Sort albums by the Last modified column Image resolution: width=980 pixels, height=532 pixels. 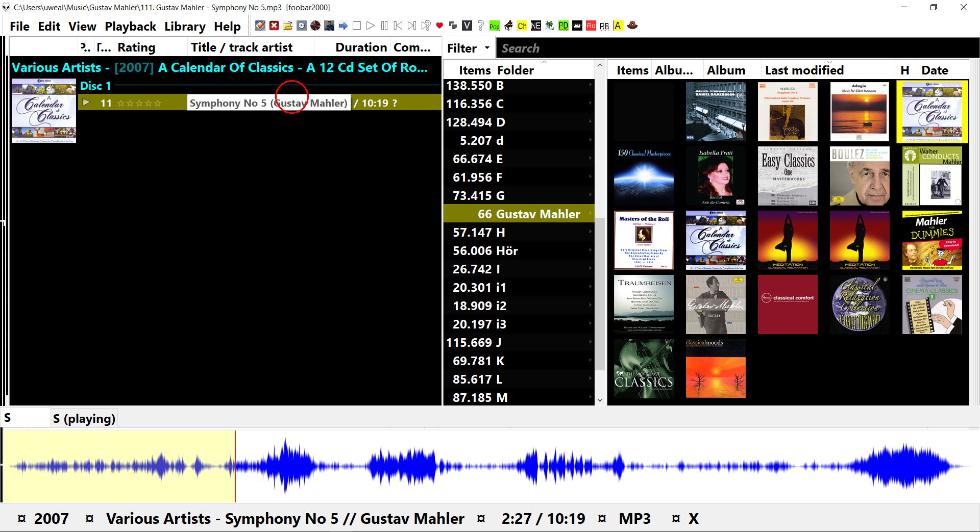pos(828,70)
